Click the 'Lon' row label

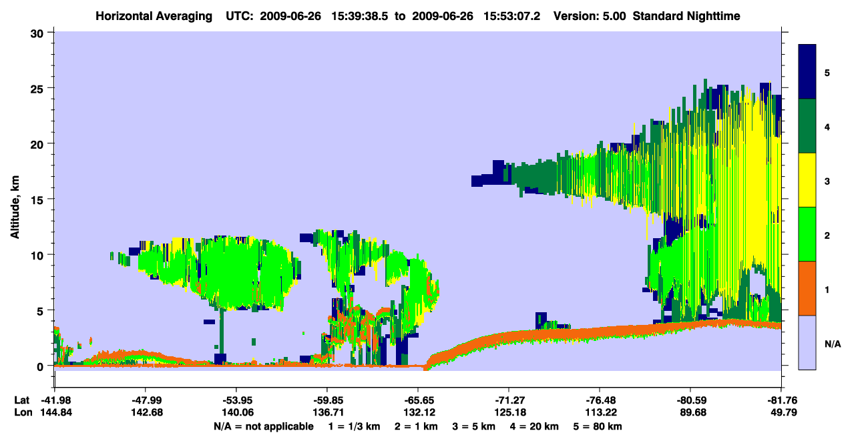pyautogui.click(x=23, y=412)
